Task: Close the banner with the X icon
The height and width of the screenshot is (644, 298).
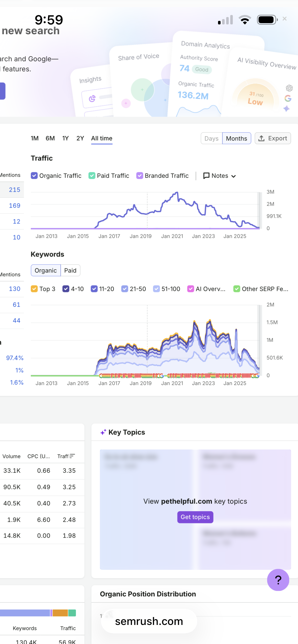Action: [x=285, y=19]
